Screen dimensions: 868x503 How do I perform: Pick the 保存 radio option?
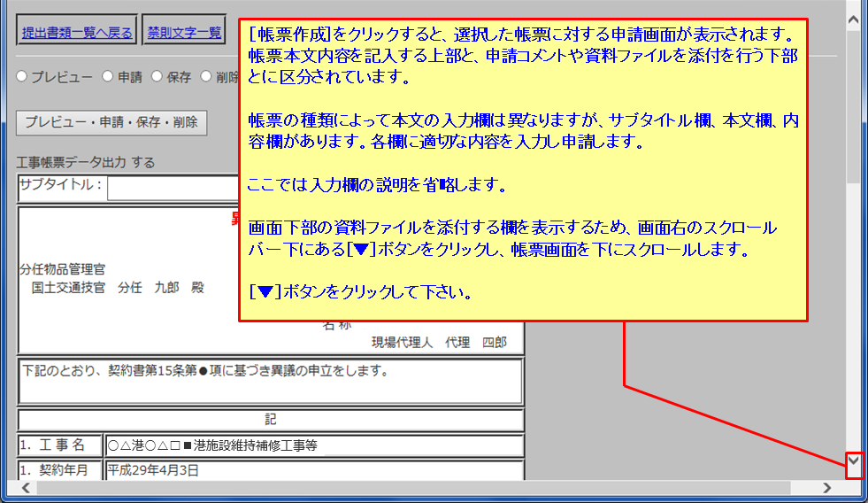coord(157,77)
